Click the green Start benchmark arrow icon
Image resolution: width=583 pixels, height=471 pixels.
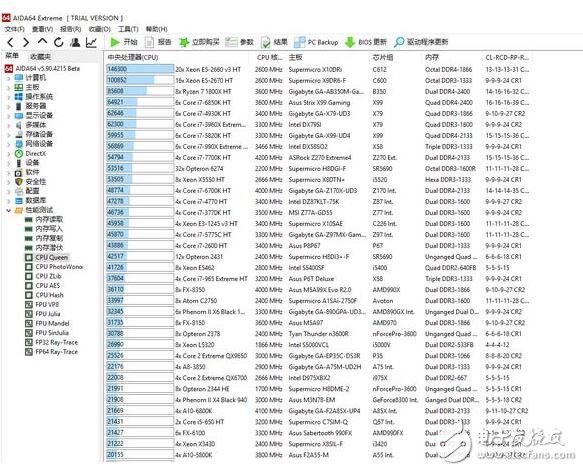tap(115, 42)
